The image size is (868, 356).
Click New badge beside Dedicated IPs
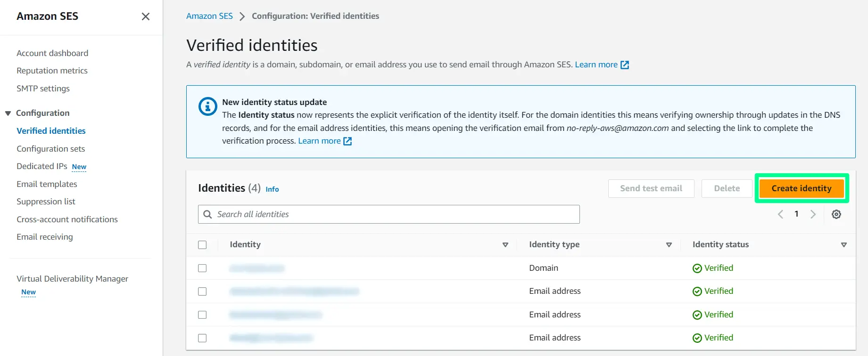tap(79, 167)
